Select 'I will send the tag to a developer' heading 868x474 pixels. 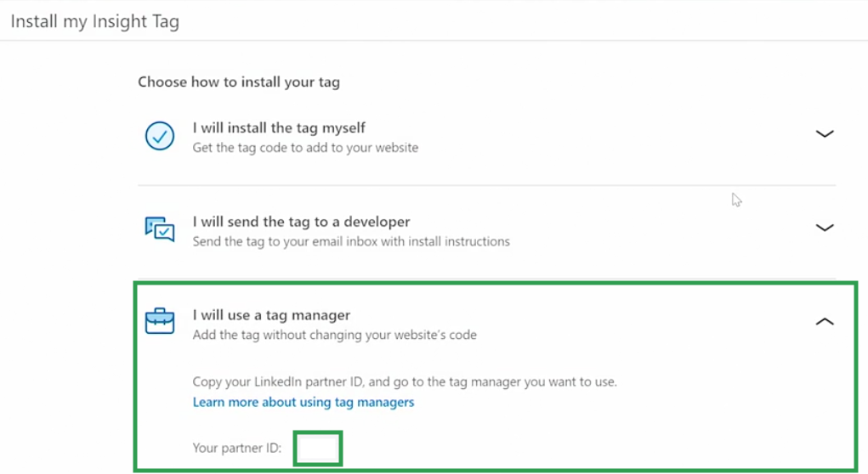tap(301, 222)
